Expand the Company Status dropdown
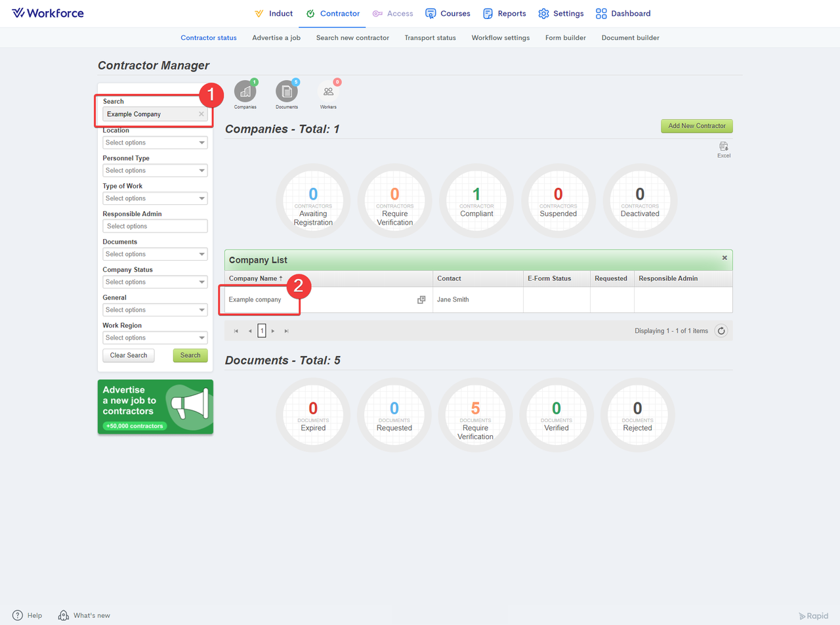This screenshot has height=625, width=840. (x=155, y=282)
